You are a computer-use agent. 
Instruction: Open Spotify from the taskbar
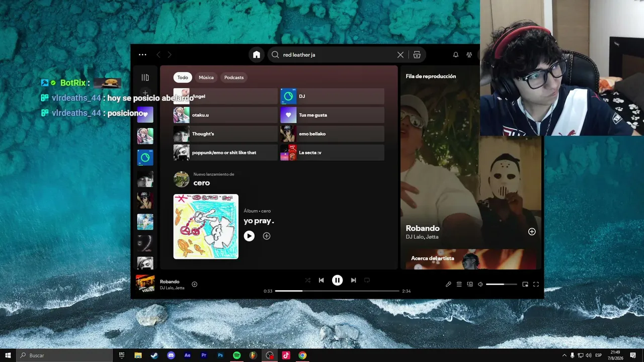point(236,355)
